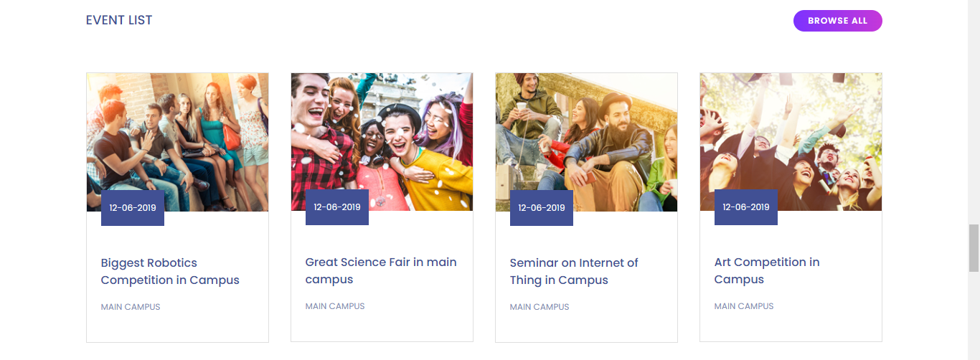Click the vertical scrollbar thumb
Viewport: 980px width, 360px height.
click(x=974, y=247)
